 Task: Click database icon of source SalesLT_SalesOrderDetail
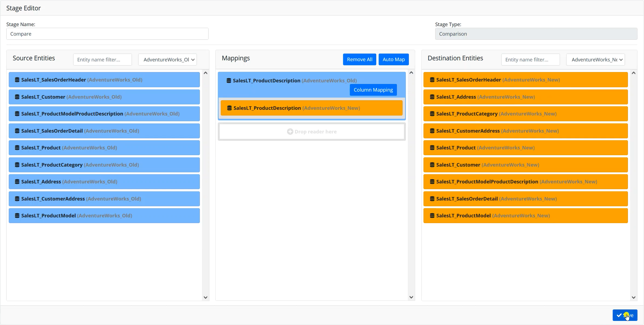17,131
